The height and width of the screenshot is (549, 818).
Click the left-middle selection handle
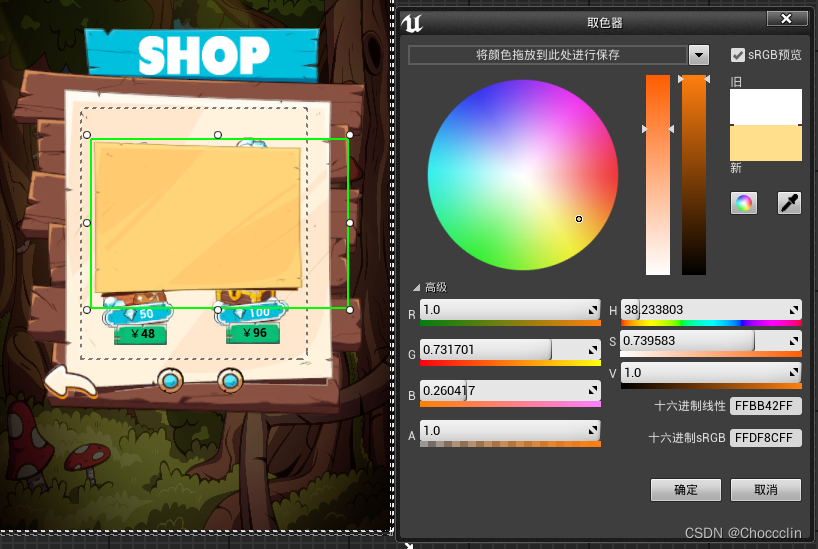coord(87,223)
